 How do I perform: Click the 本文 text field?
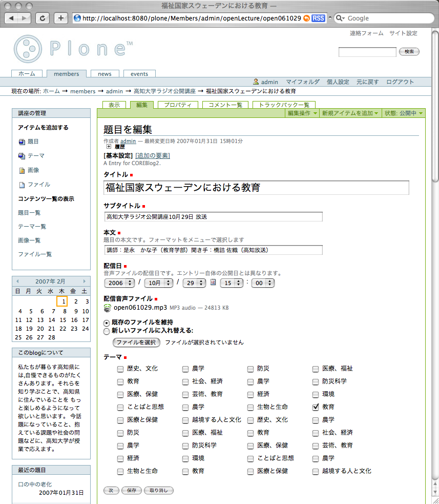213,250
